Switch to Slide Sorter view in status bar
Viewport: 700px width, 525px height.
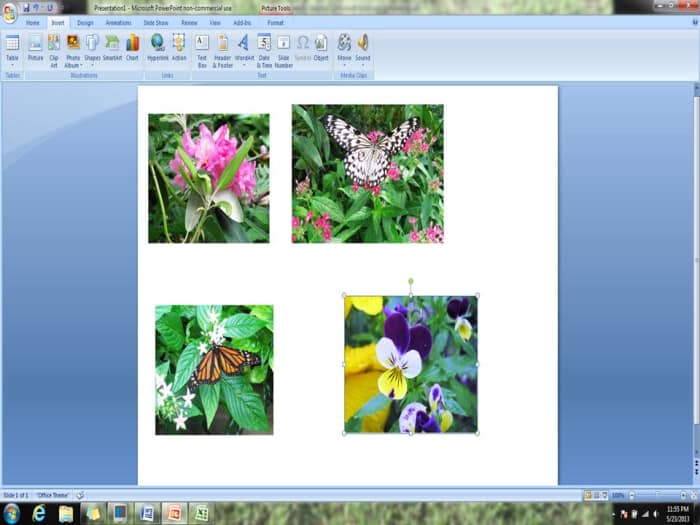click(x=596, y=495)
